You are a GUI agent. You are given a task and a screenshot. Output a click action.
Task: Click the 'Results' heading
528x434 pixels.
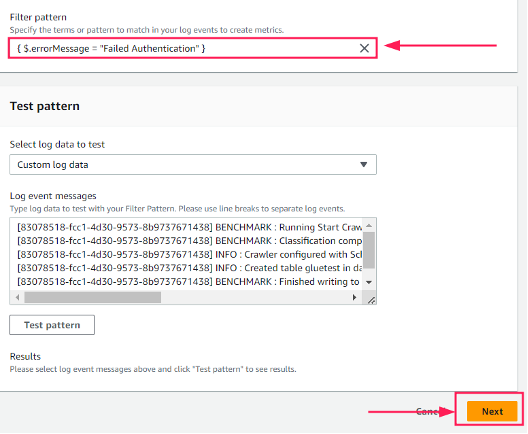(25, 357)
